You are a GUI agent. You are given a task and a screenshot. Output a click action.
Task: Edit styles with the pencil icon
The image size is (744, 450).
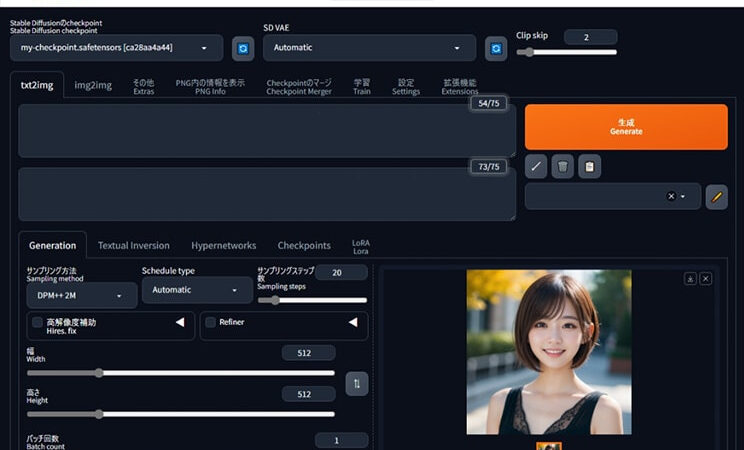pyautogui.click(x=716, y=197)
